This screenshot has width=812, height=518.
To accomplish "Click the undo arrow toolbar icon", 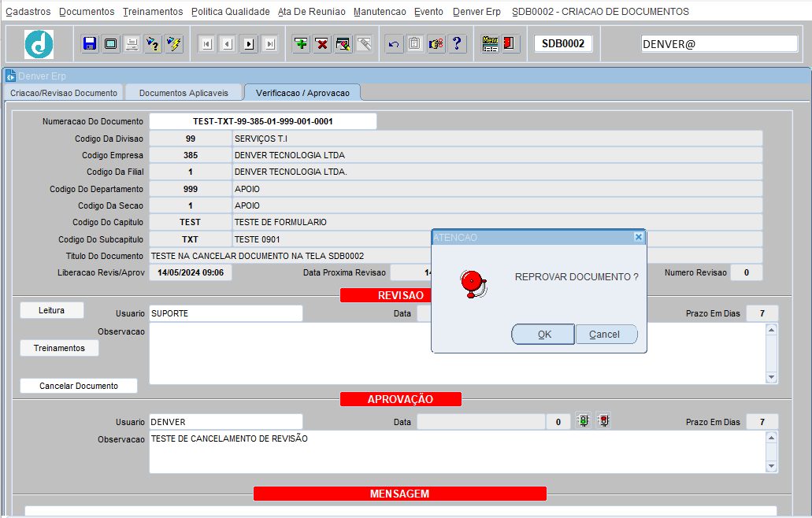I will point(394,44).
